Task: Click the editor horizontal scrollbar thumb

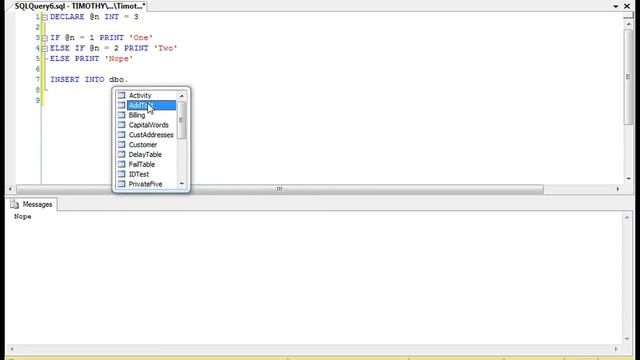Action: [280, 189]
